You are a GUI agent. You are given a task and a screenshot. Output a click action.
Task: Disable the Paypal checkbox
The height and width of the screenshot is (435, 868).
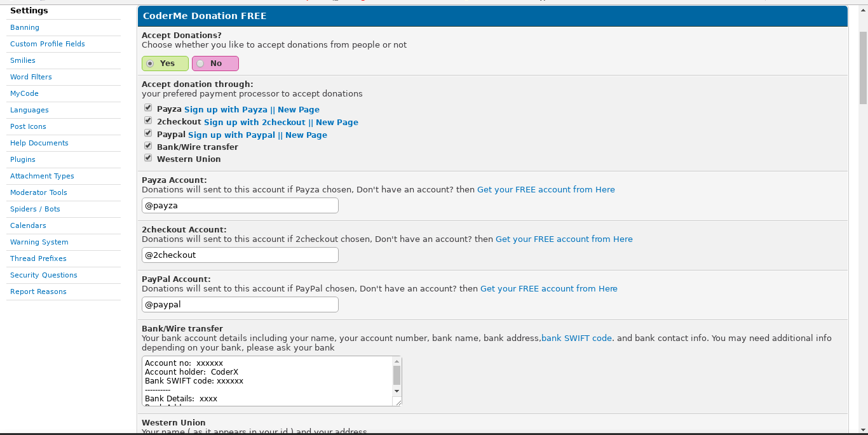[148, 133]
